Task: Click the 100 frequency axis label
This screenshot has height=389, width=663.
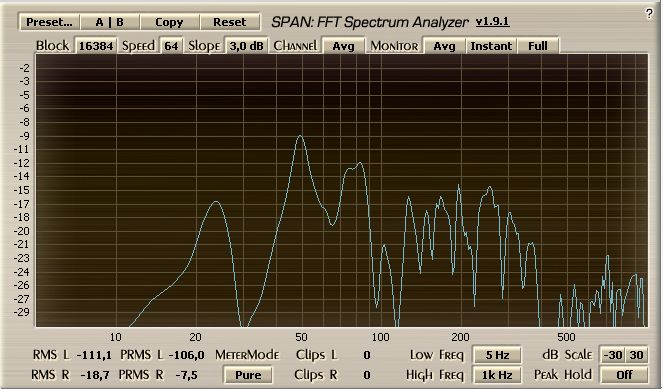Action: pos(381,337)
